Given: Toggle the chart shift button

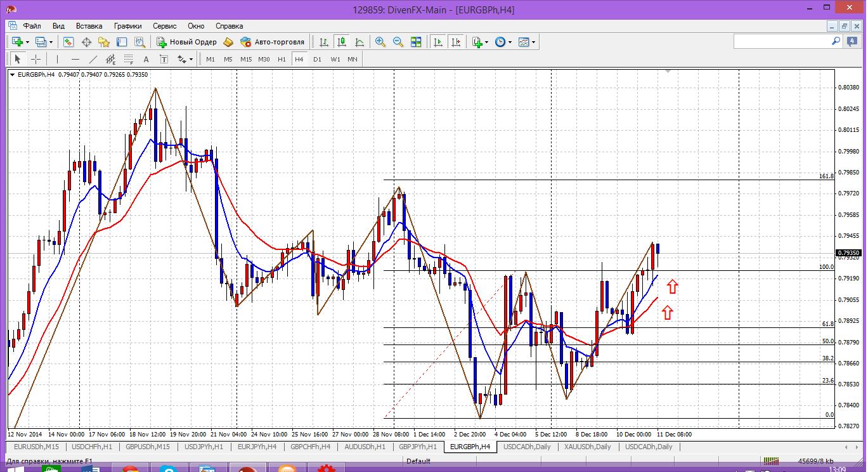Looking at the screenshot, I should click(455, 42).
